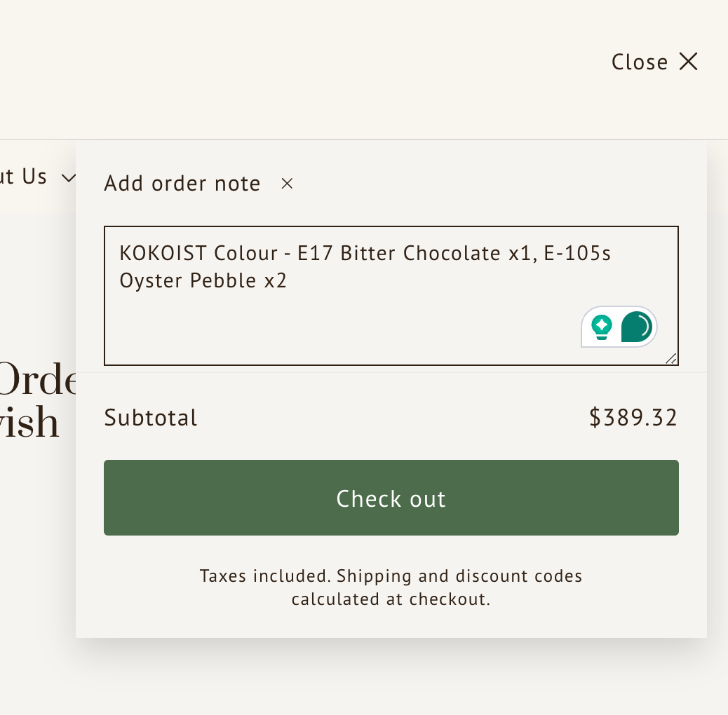Dismiss order note with small x icon
Image resolution: width=728 pixels, height=715 pixels.
coord(287,184)
